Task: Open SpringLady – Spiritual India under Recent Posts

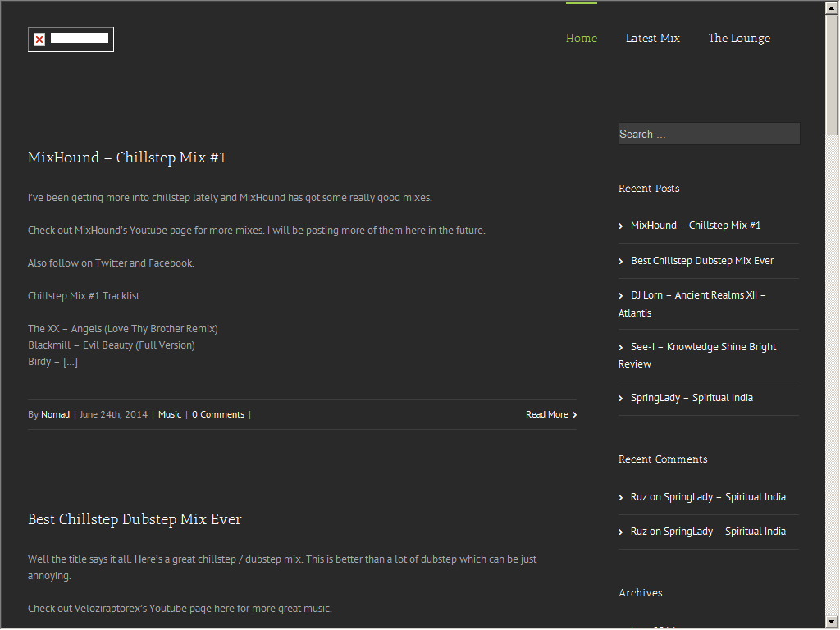Action: coord(692,398)
